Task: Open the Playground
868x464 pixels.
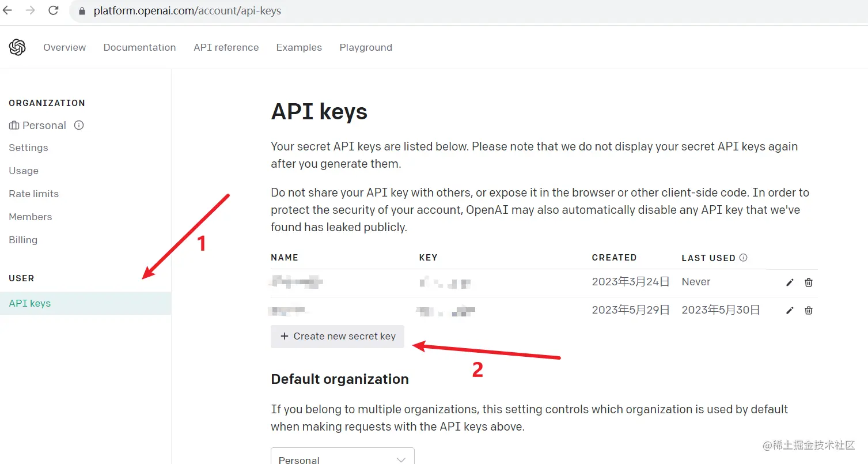Action: pyautogui.click(x=366, y=47)
